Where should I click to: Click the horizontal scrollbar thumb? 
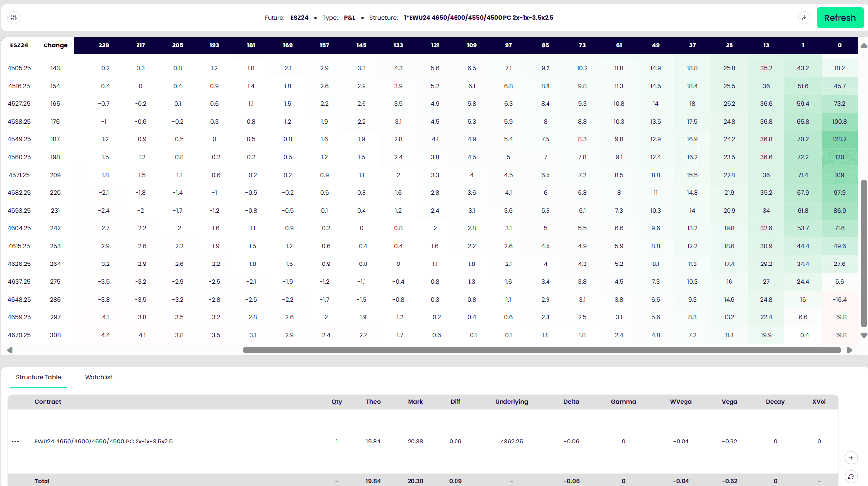542,350
